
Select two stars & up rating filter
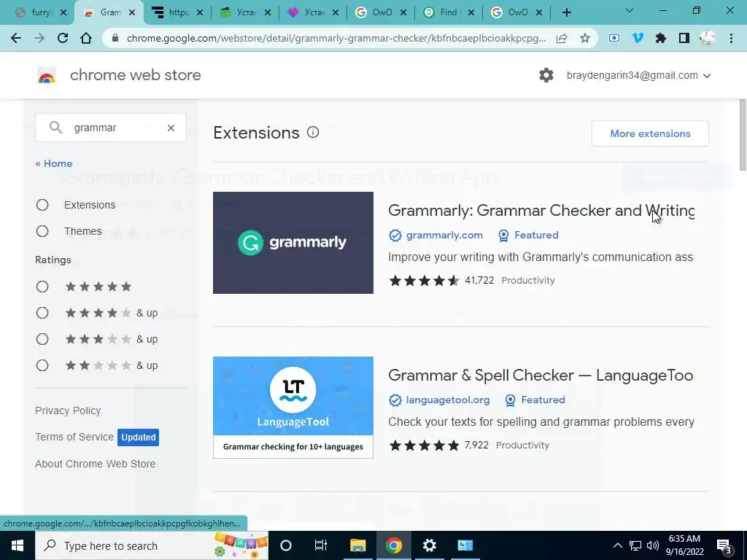tap(42, 365)
